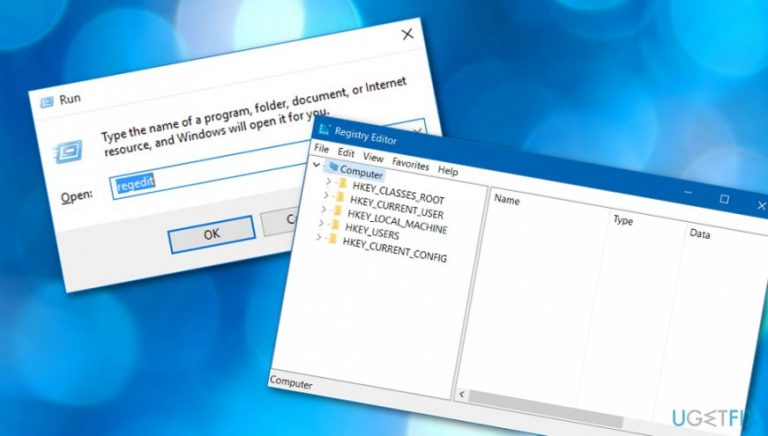Click the OK button in Run dialog
The width and height of the screenshot is (768, 436).
pos(212,234)
